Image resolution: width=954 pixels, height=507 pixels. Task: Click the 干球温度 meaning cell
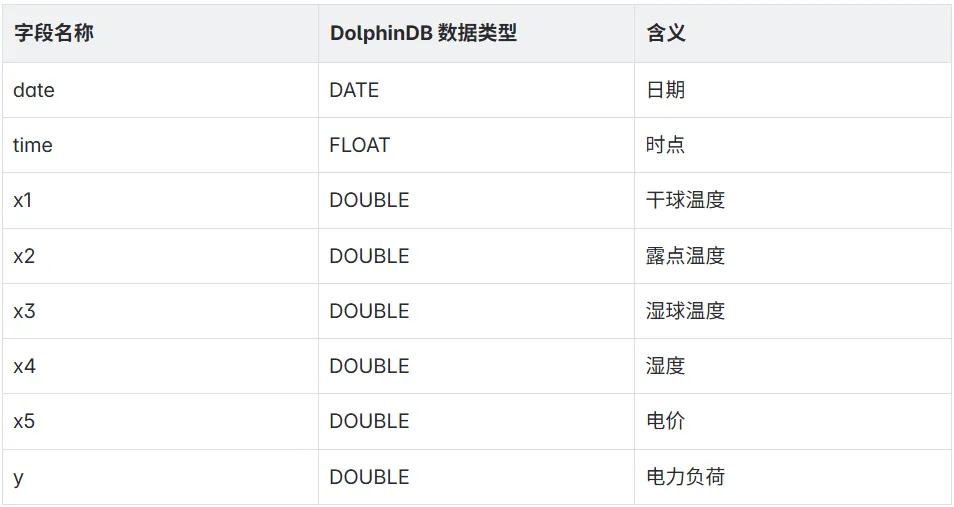(x=793, y=200)
